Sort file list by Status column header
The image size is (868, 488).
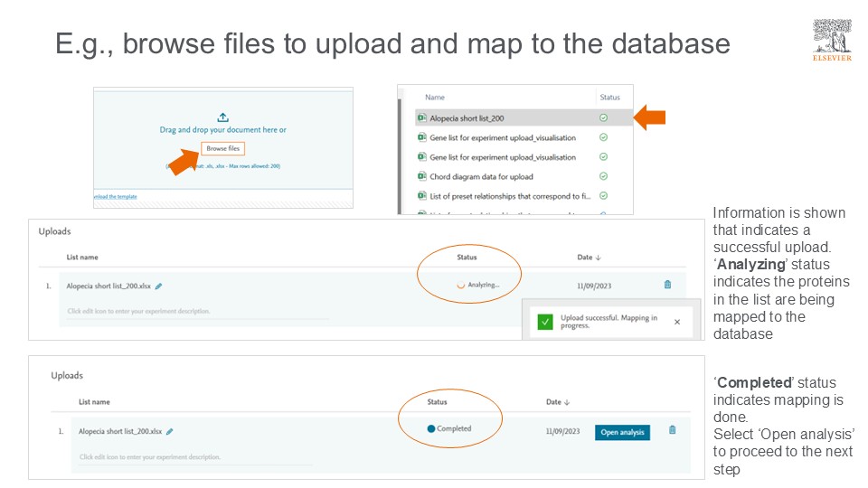point(609,97)
